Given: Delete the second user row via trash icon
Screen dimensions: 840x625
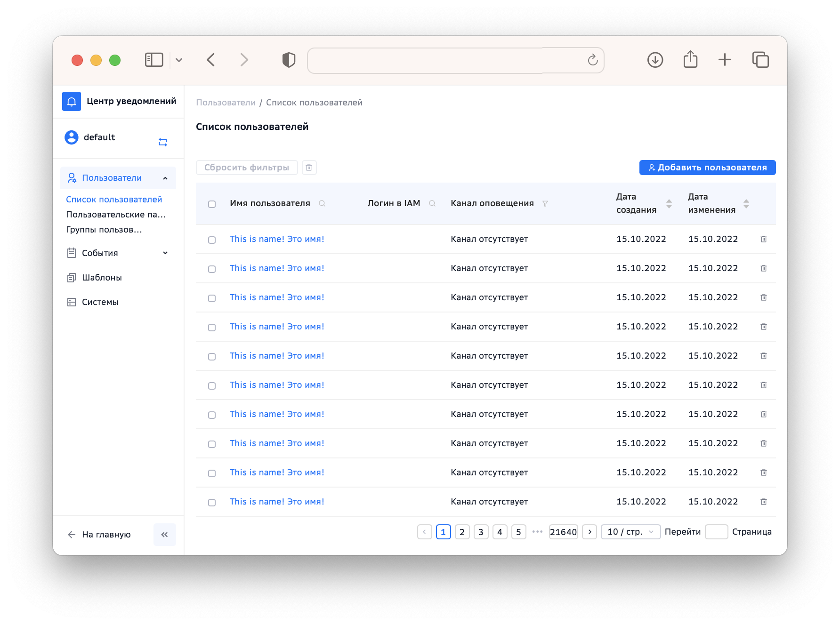Looking at the screenshot, I should (x=764, y=268).
